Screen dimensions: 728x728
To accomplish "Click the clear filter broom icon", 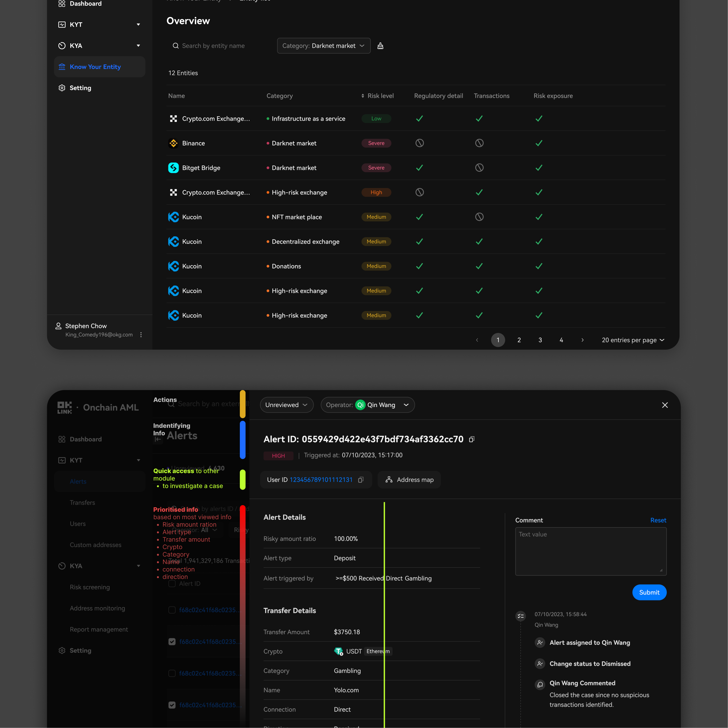I will point(380,46).
